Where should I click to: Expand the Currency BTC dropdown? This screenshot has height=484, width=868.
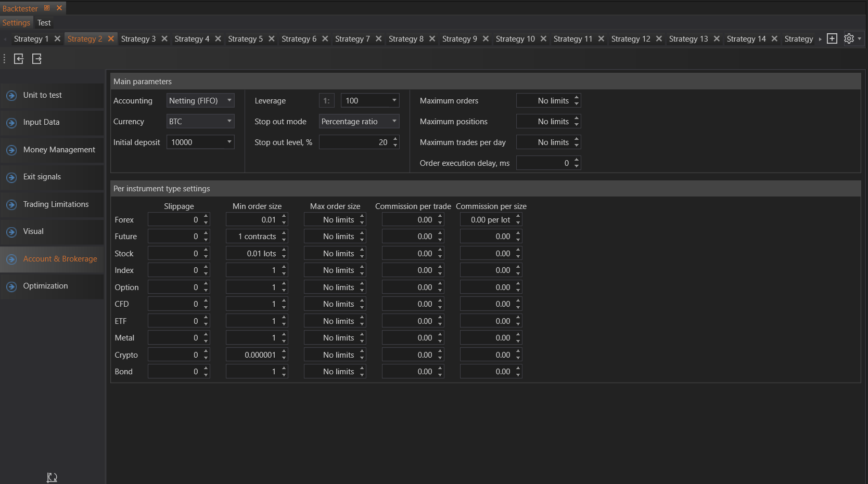coord(200,122)
